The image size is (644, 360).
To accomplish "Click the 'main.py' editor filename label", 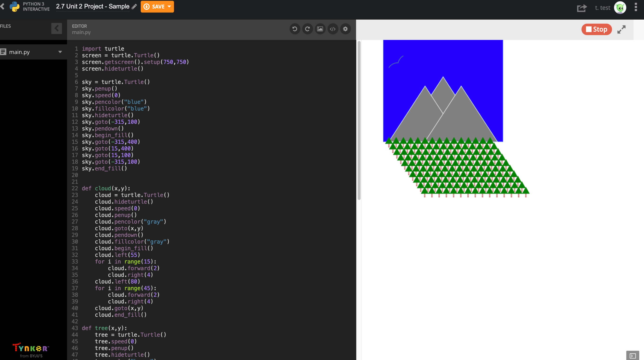I will coord(81,32).
